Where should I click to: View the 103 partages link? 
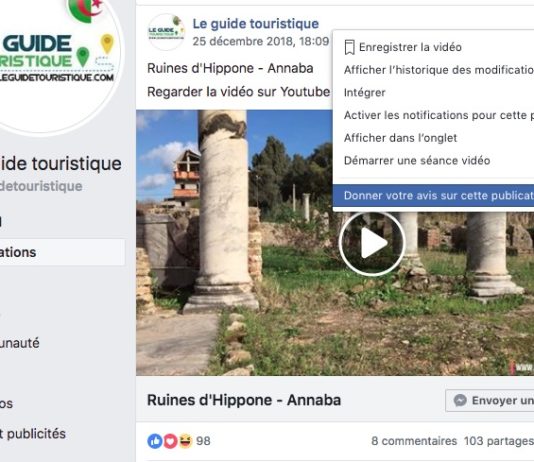(x=499, y=441)
